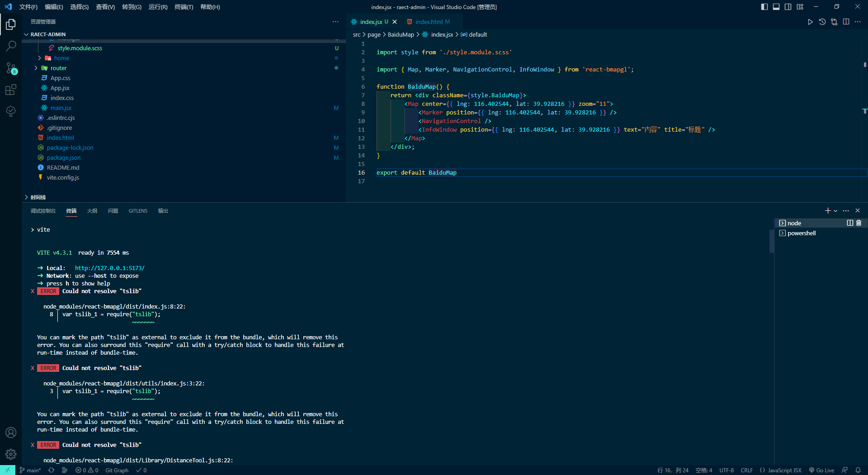Open the Accounts menu icon

point(11,432)
